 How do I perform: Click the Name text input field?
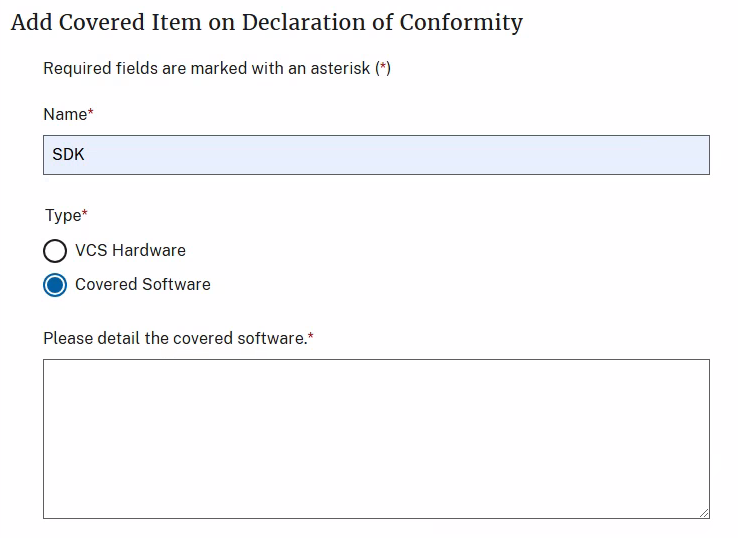tap(376, 155)
